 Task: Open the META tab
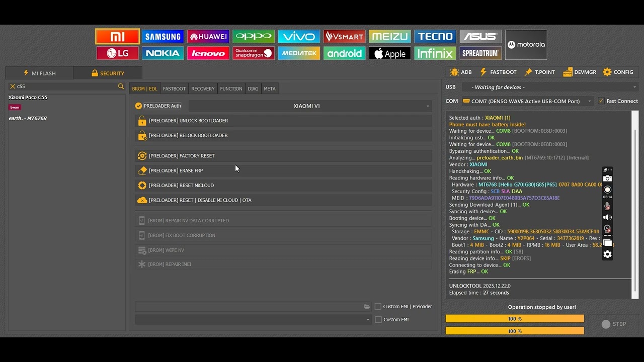pyautogui.click(x=270, y=88)
